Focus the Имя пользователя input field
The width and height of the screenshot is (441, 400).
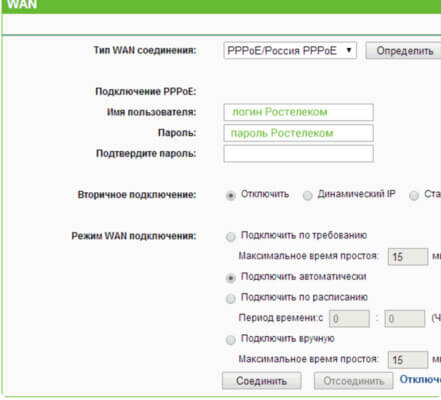[x=298, y=112]
